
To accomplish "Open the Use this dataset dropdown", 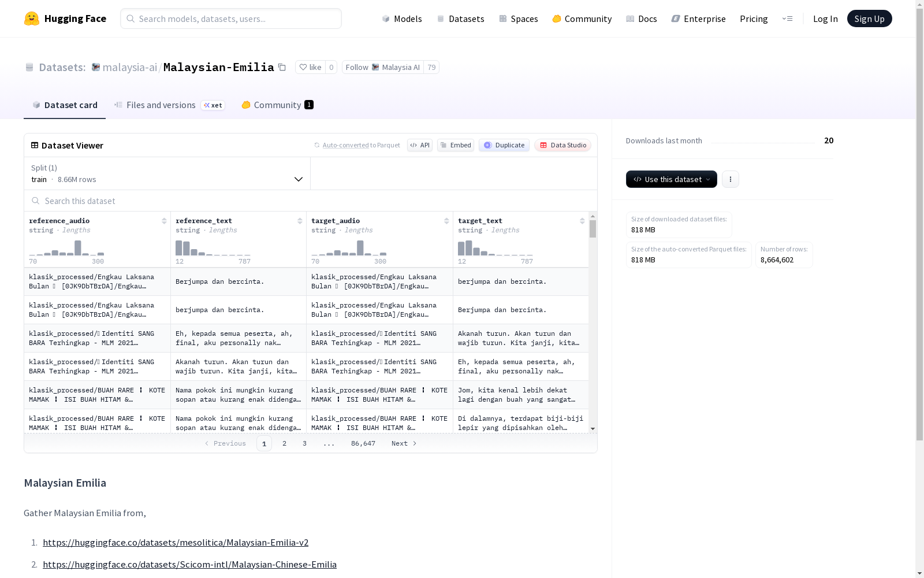I will [x=672, y=179].
